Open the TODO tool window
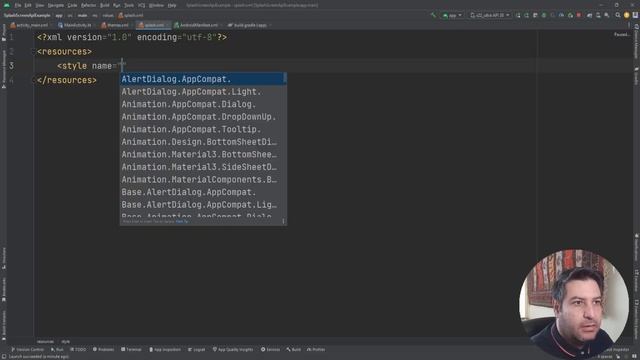The image size is (640, 360). [78, 349]
